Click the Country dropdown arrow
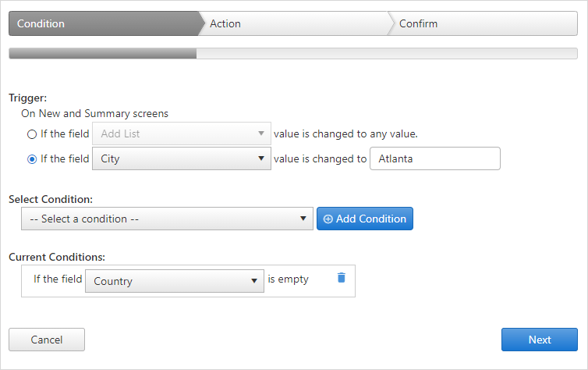The image size is (588, 370). pos(254,281)
